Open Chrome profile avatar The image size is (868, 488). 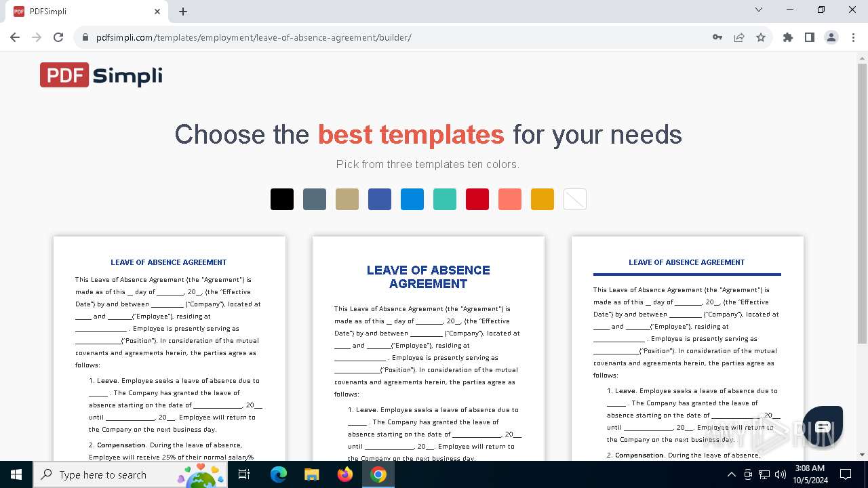831,37
